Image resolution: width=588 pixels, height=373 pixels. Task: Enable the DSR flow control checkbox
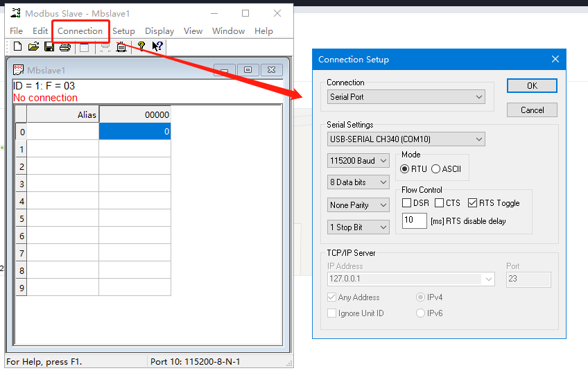pos(406,203)
